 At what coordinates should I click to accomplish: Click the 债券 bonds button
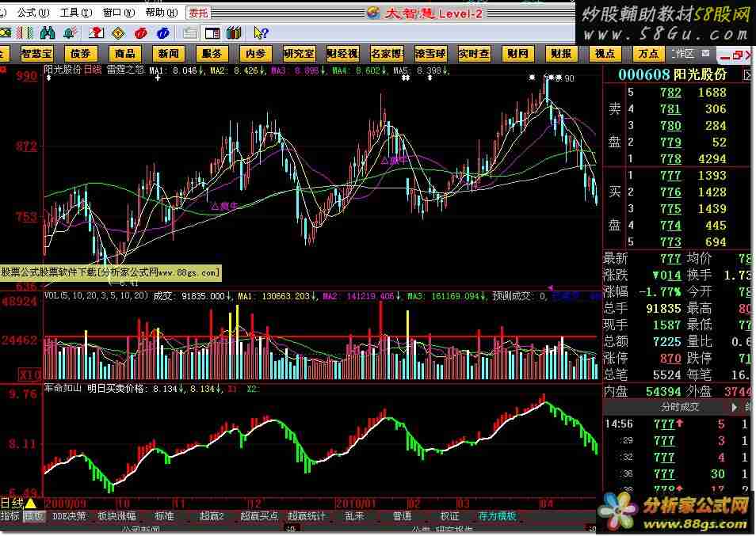pyautogui.click(x=81, y=54)
